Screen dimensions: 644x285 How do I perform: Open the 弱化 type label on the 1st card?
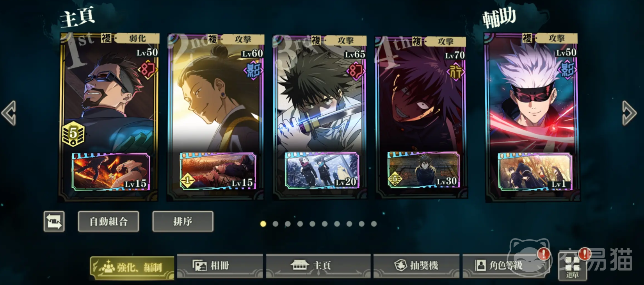[x=137, y=38]
